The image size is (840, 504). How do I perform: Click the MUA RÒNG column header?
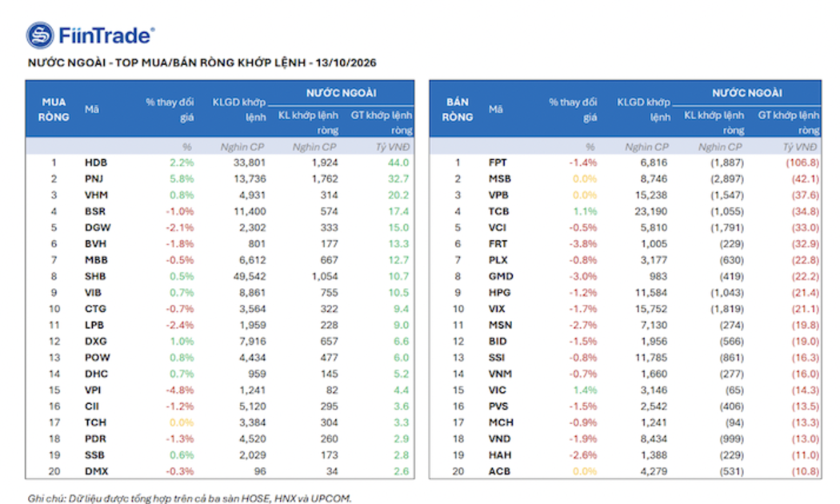coord(54,110)
